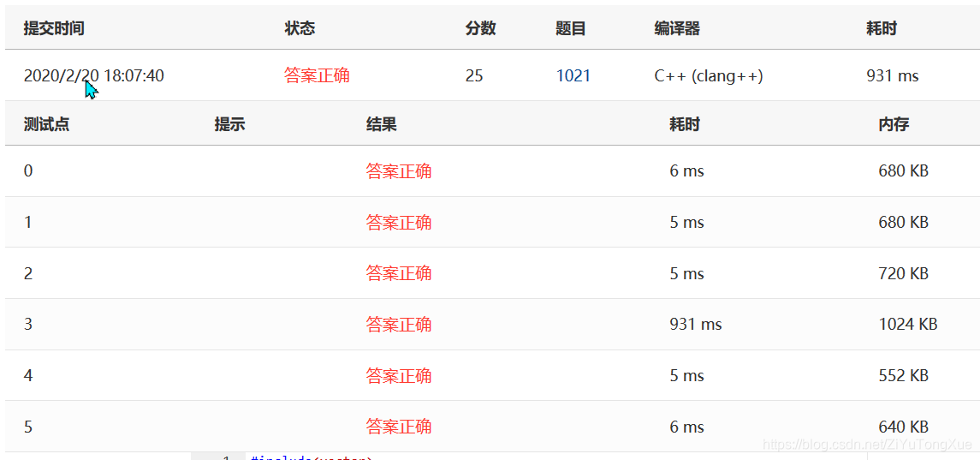980x460 pixels.
Task: Click the 分数 column header
Action: coord(480,28)
